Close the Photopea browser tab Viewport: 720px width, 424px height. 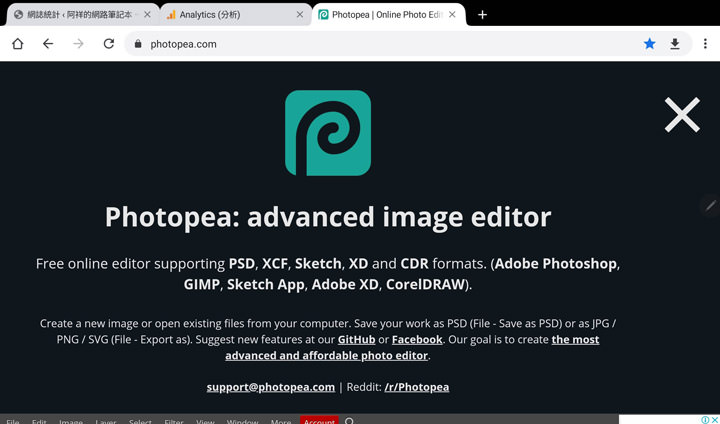[x=452, y=15]
